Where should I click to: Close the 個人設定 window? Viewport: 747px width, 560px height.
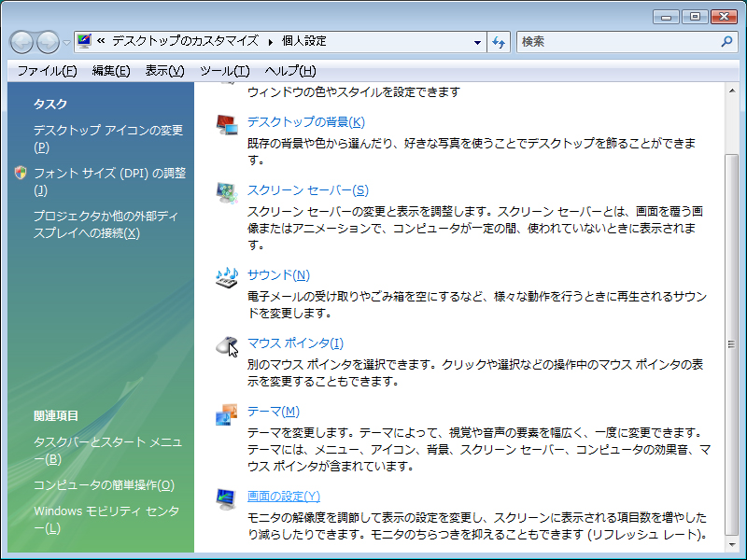click(725, 17)
